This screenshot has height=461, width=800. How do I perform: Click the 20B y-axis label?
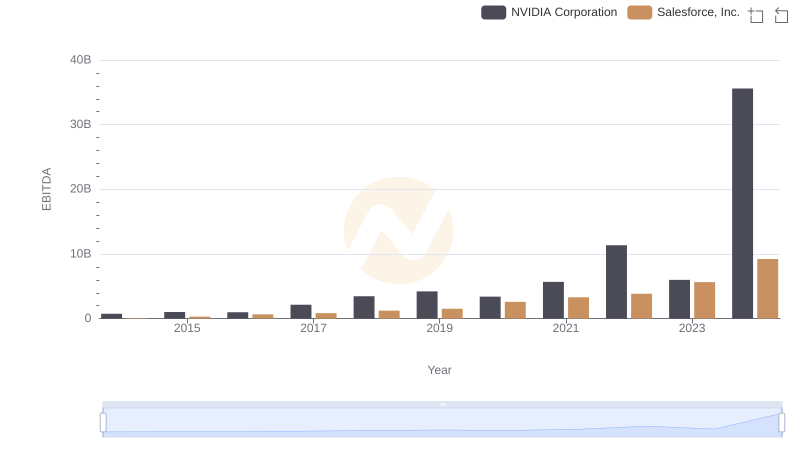pos(81,189)
